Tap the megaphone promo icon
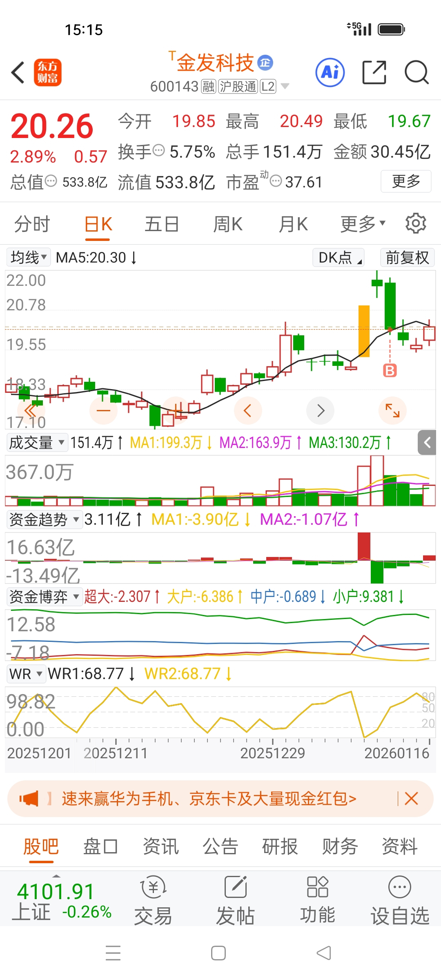 pyautogui.click(x=29, y=798)
